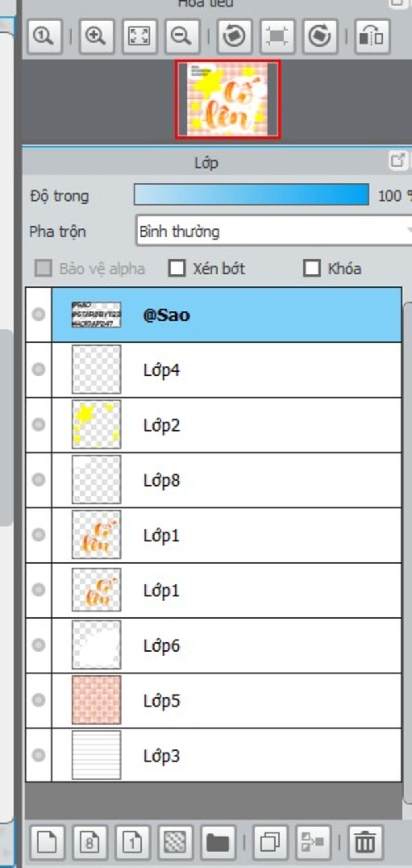Viewport: 412px width, 868px height.
Task: Rotate the canvas view right
Action: click(x=319, y=37)
